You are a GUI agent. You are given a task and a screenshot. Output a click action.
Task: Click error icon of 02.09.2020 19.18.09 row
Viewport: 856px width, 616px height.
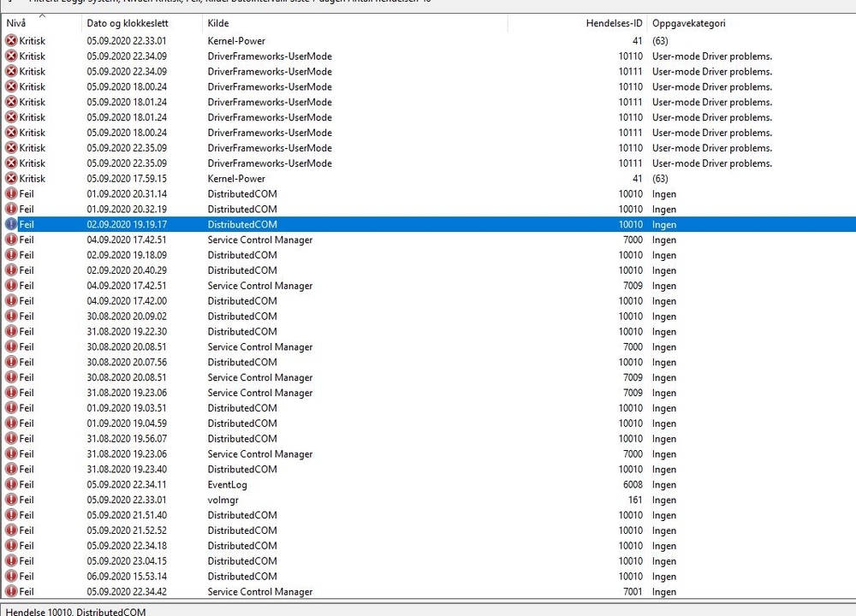pos(11,254)
